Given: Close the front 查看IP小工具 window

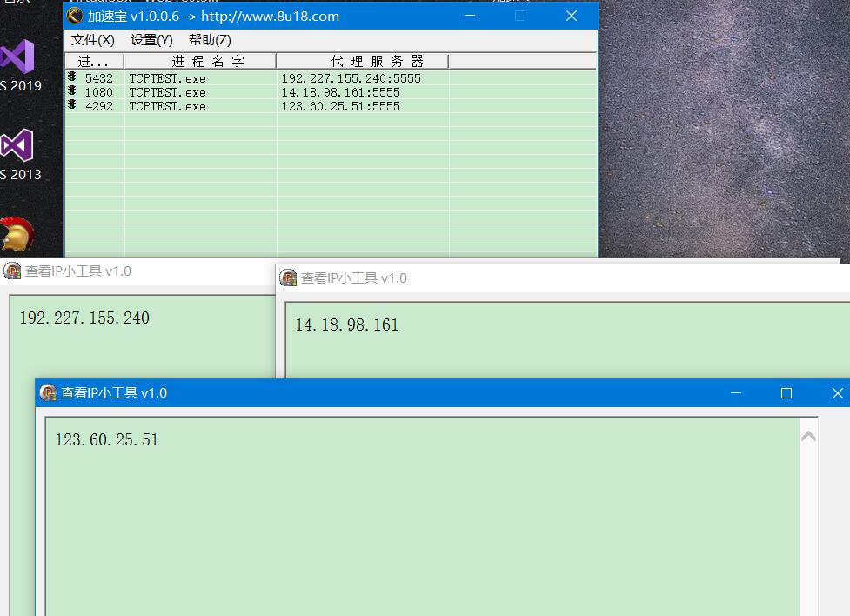Looking at the screenshot, I should 837,393.
